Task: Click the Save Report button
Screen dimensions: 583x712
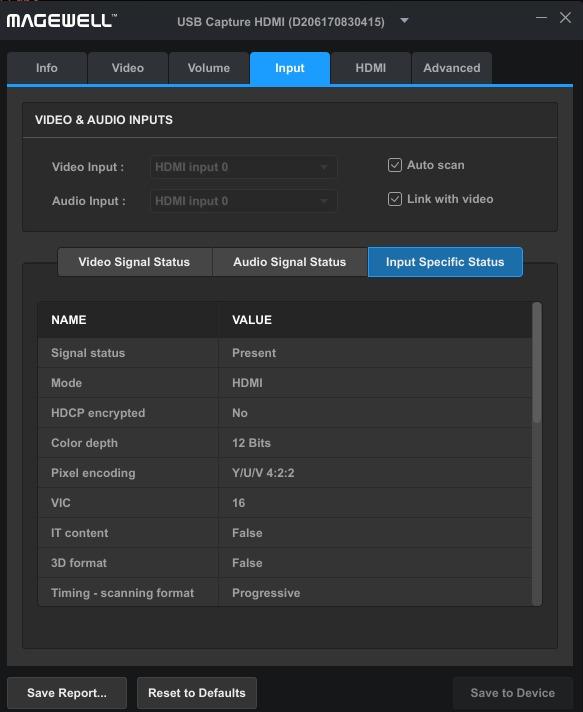Action: [x=67, y=693]
